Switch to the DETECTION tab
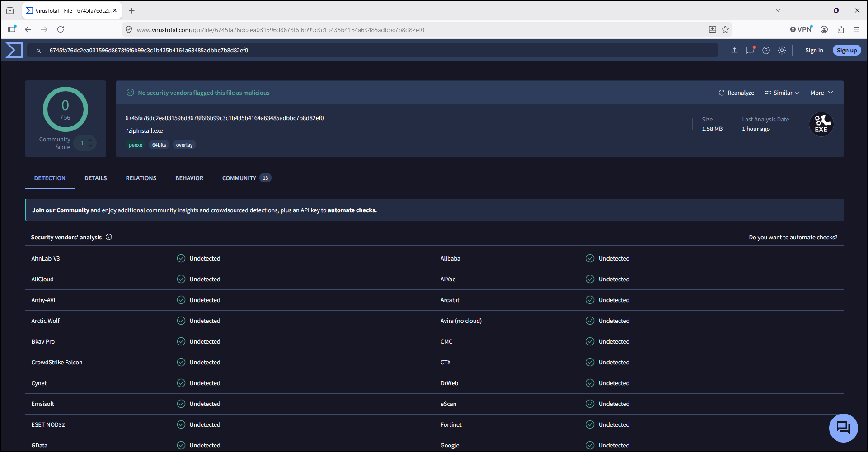Screen dimensions: 868x452 pos(50,178)
